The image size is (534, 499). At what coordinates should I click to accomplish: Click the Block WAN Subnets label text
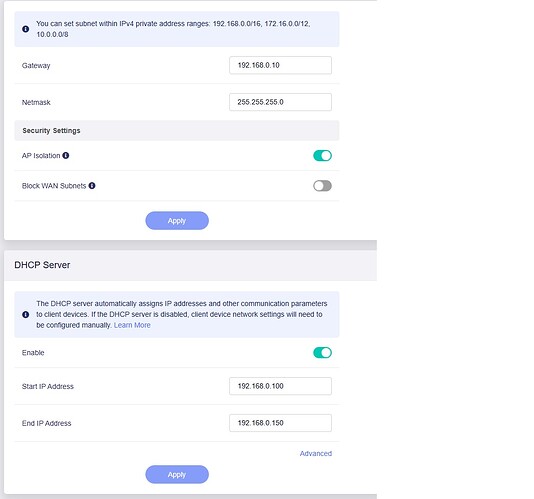pyautogui.click(x=54, y=186)
